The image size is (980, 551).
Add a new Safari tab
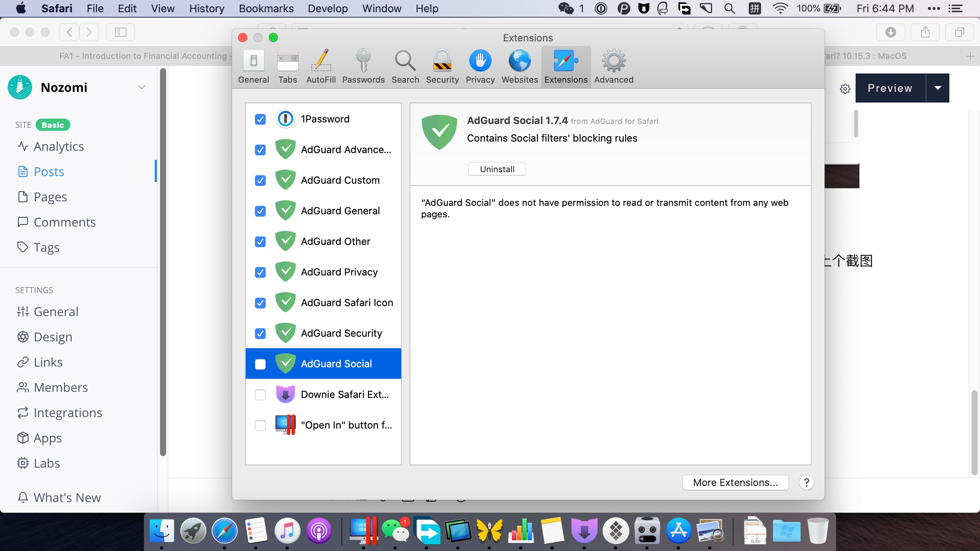970,57
